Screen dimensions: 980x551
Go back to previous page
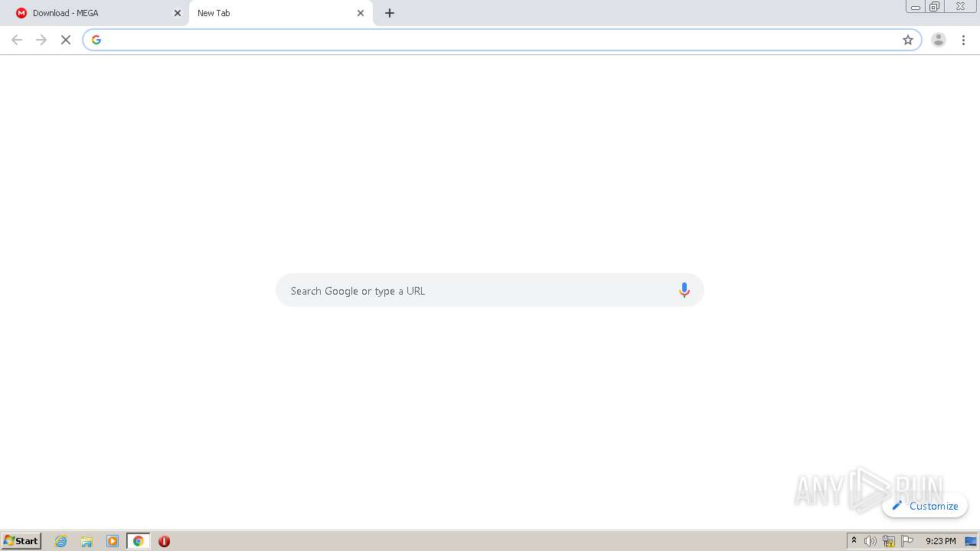click(x=17, y=40)
